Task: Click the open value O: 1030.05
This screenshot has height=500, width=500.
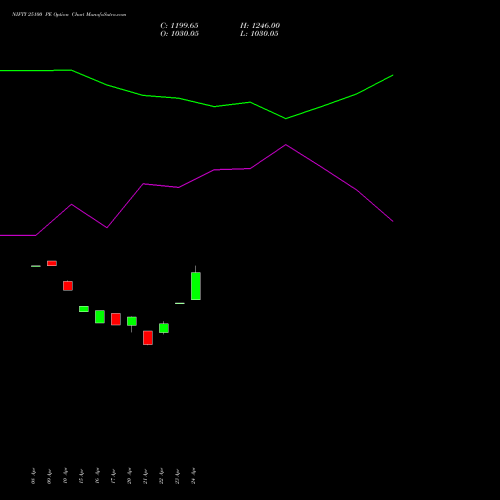Action: (x=179, y=34)
